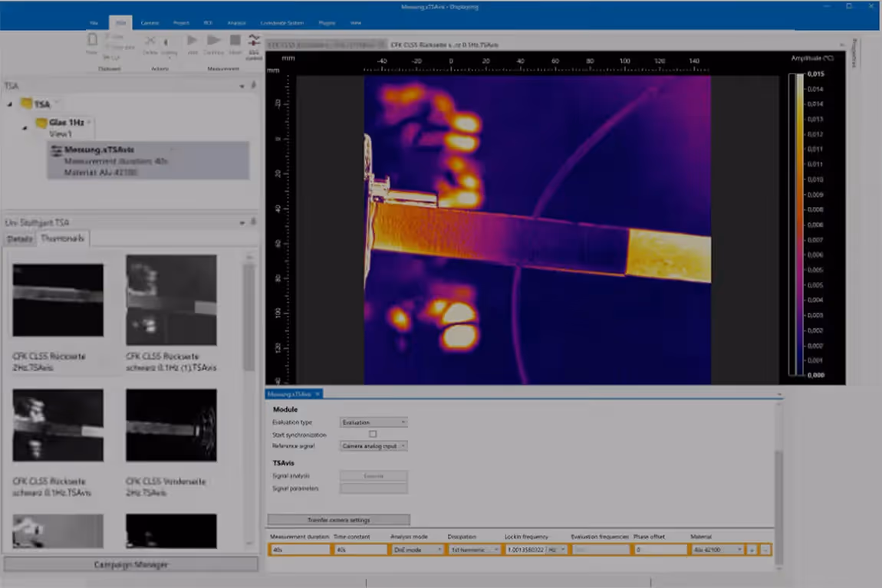Screen dimensions: 882x588
Task: Switch to the Details tab
Action: 20,239
